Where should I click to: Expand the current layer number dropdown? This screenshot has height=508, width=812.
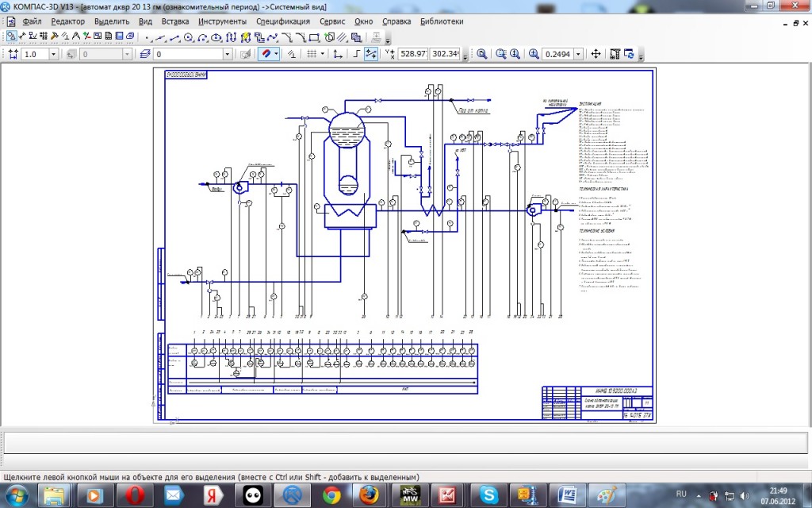227,54
